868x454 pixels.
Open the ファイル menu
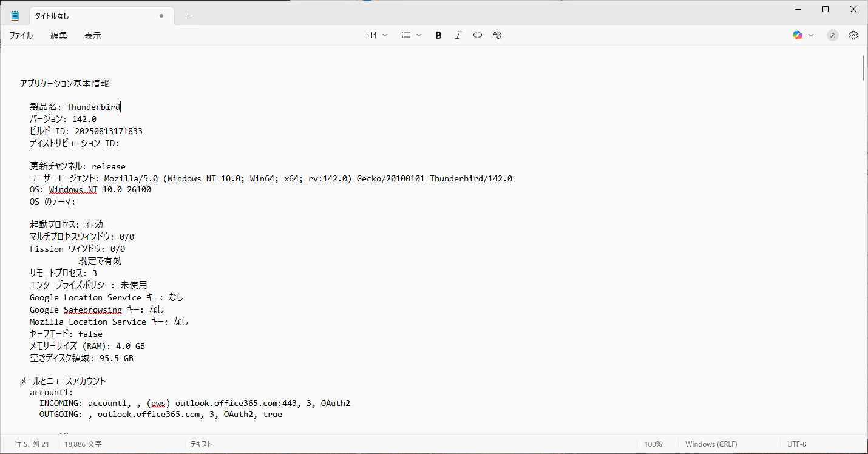(x=21, y=36)
